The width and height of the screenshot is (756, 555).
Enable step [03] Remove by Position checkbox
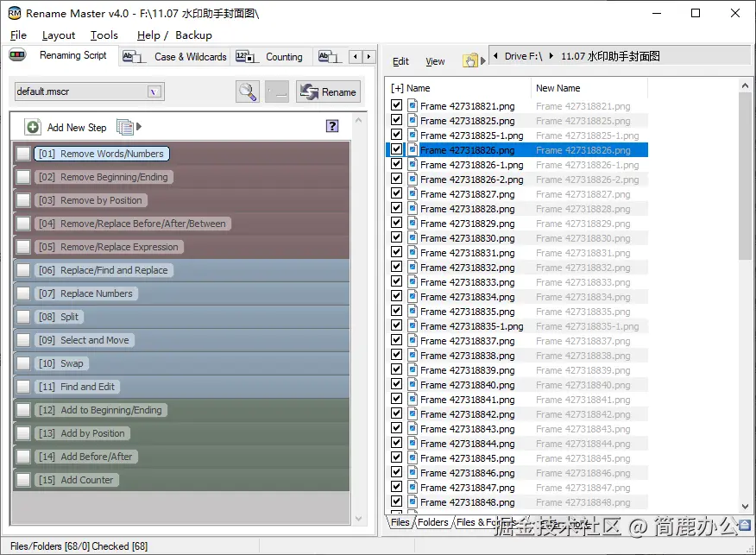click(x=23, y=200)
